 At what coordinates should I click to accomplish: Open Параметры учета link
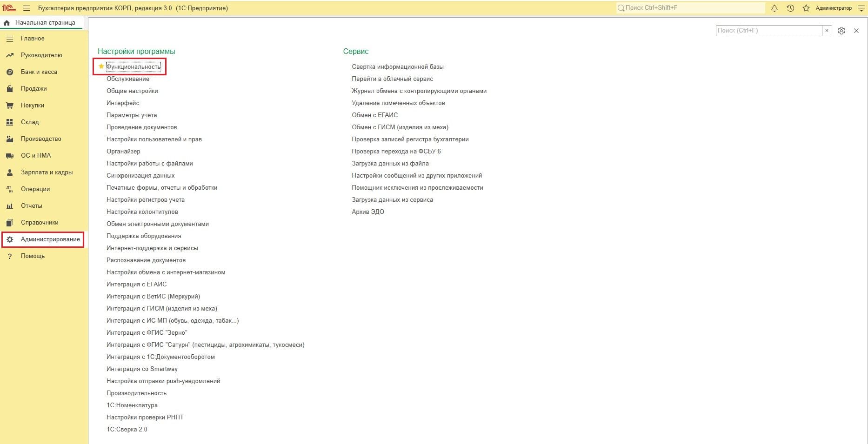click(x=132, y=115)
